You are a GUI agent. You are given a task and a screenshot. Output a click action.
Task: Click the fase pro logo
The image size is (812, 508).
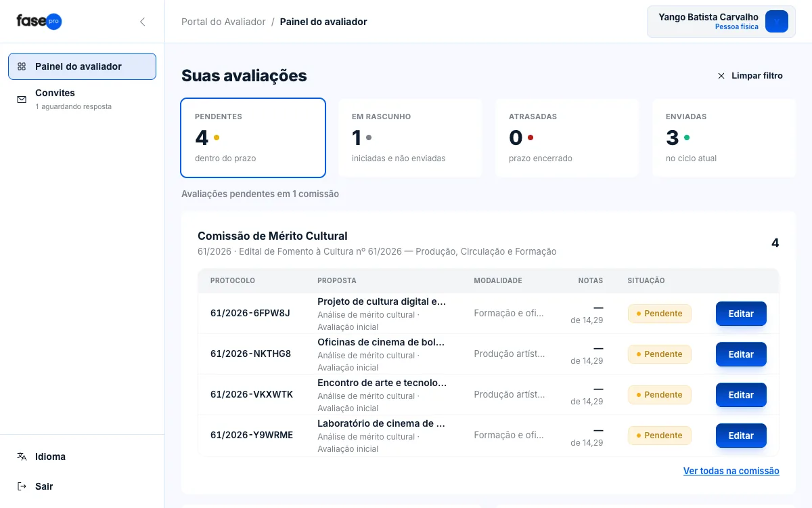[39, 21]
